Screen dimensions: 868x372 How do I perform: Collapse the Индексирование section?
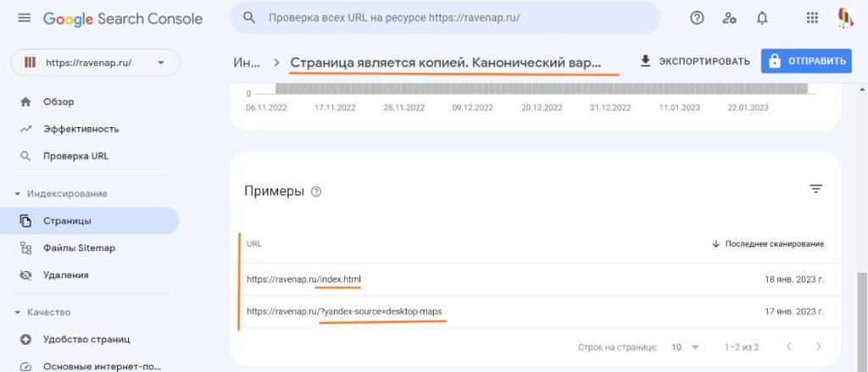61,194
